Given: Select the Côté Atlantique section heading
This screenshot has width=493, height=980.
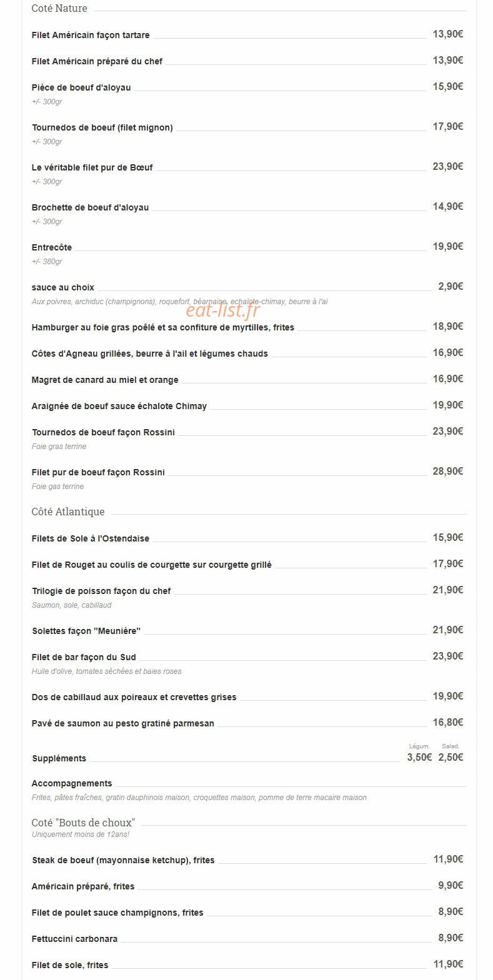Looking at the screenshot, I should 68,512.
